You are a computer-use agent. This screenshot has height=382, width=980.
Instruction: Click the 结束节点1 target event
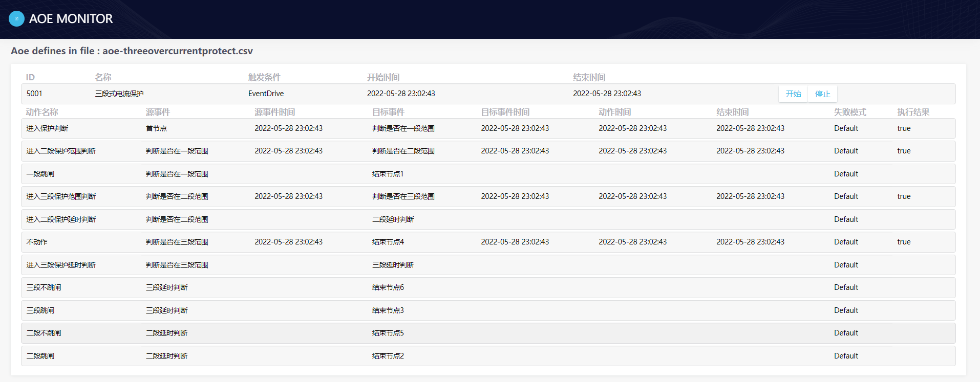click(x=388, y=174)
